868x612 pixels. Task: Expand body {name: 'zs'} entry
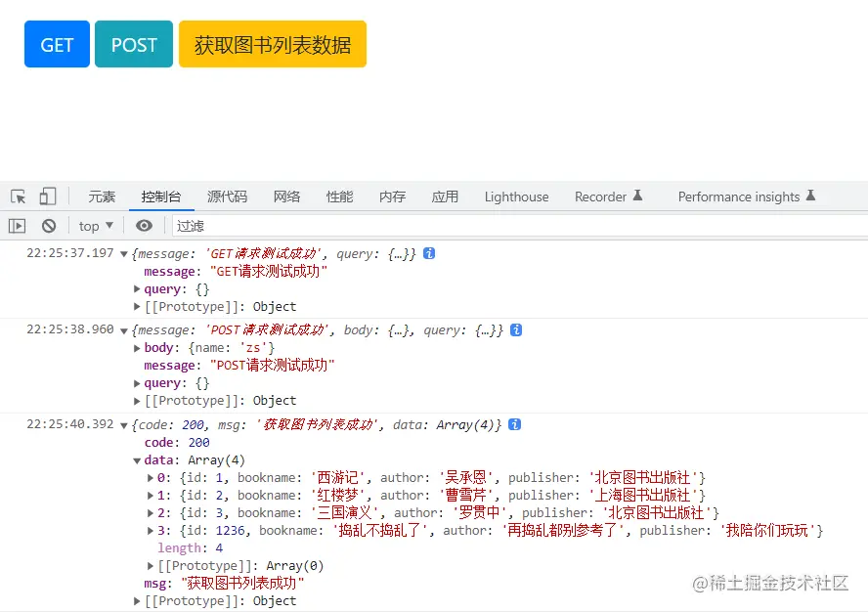[137, 348]
